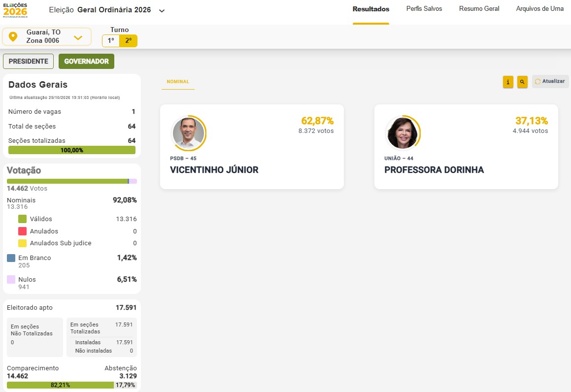The image size is (571, 392).
Task: Click the 37,13% percentage text
Action: click(531, 121)
